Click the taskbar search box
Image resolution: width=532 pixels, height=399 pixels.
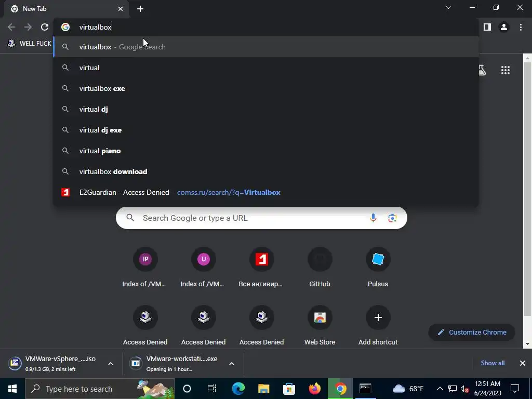click(x=100, y=389)
